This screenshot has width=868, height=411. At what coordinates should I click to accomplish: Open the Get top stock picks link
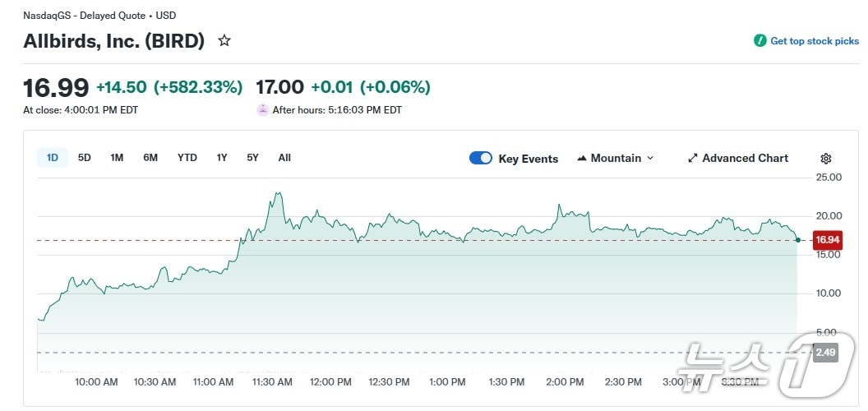[x=814, y=41]
